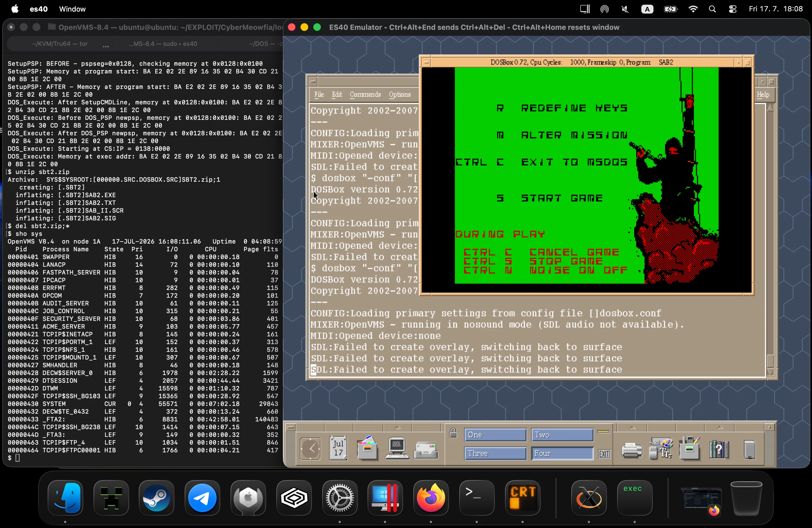This screenshot has width=812, height=528.
Task: Open Parallels Desktop in the Dock
Action: (x=385, y=498)
